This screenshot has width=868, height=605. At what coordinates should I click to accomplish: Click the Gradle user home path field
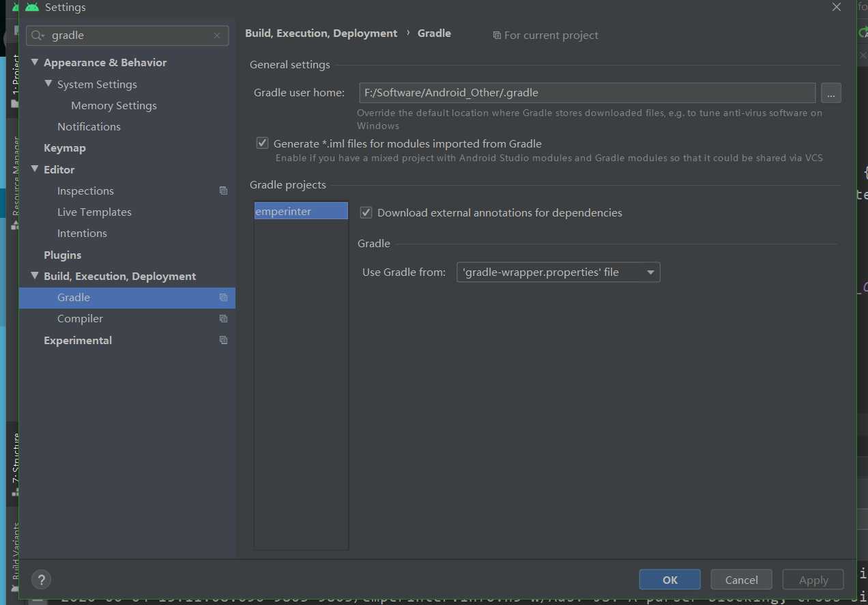(x=588, y=93)
